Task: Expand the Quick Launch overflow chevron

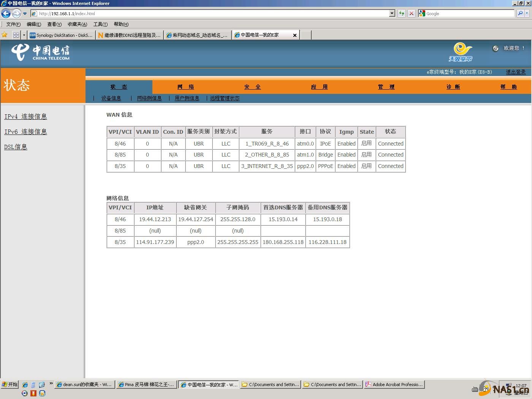Action: [x=51, y=383]
